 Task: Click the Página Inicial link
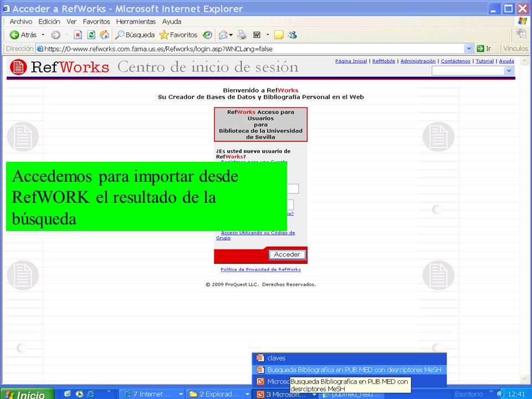pyautogui.click(x=351, y=61)
